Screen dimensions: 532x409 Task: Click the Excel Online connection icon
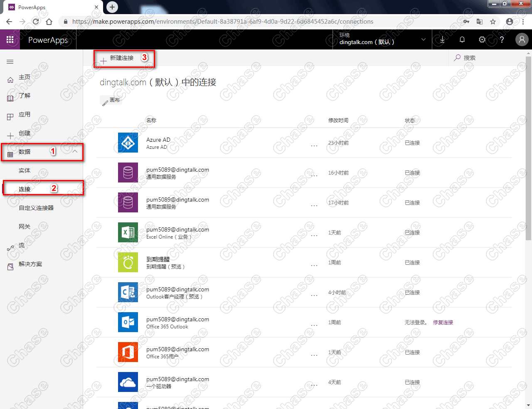(128, 232)
